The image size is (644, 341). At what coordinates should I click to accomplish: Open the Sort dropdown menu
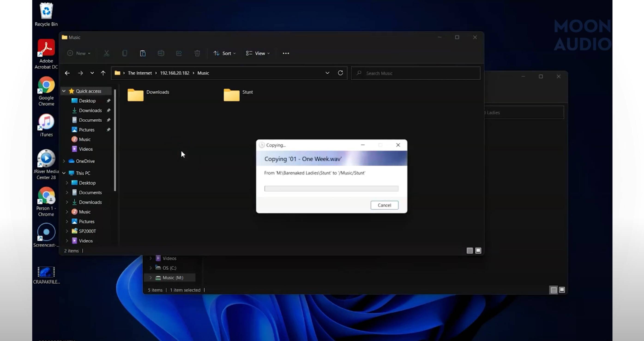pos(224,53)
